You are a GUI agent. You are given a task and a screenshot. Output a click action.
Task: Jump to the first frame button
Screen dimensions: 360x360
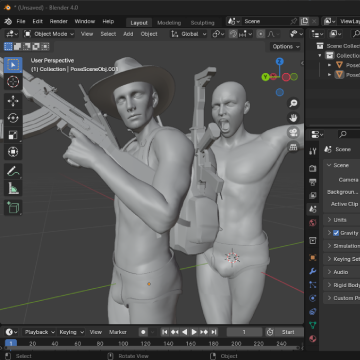165,332
